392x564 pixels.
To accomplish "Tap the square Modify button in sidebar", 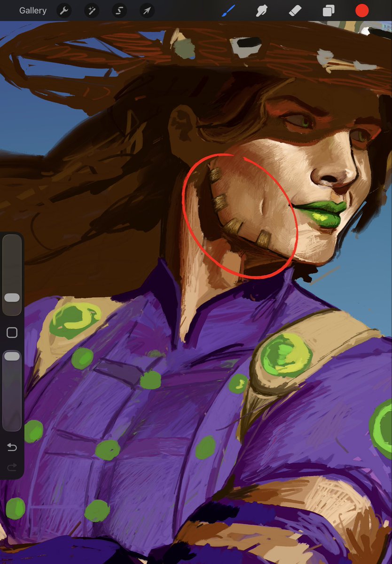I will (x=12, y=333).
